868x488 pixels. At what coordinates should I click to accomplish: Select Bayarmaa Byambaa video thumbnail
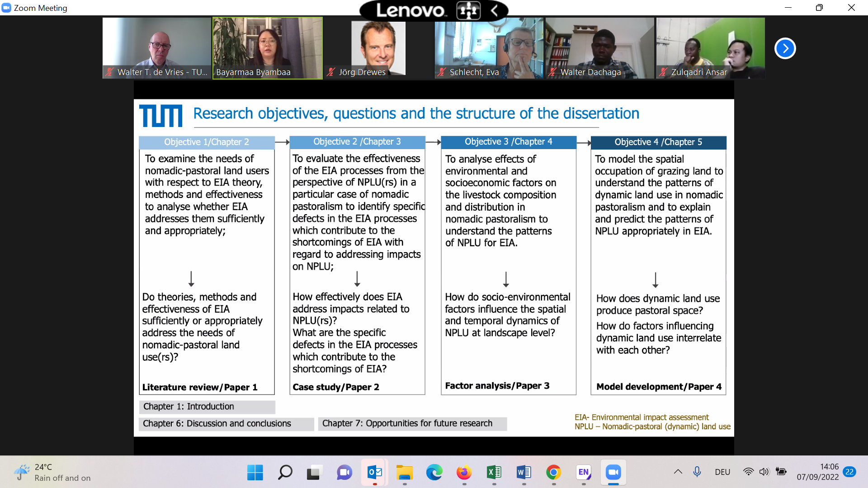268,48
